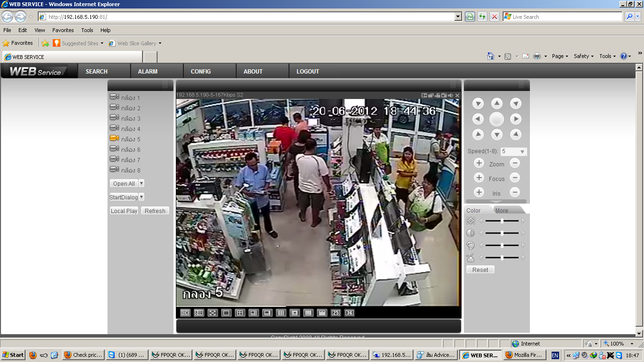This screenshot has width=644, height=362.
Task: Open camera channel กล้อง 2
Action: coord(125,108)
